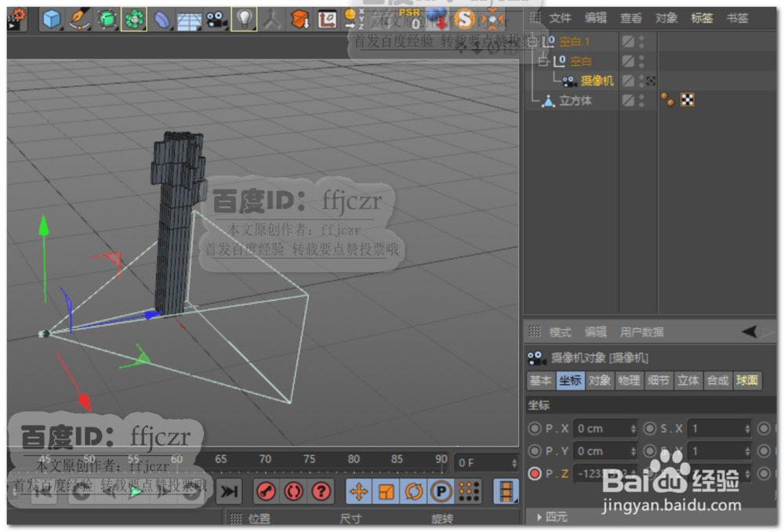Screen dimensions: 784x532
Task: Toggle red P.Z keyframe circle
Action: click(535, 473)
